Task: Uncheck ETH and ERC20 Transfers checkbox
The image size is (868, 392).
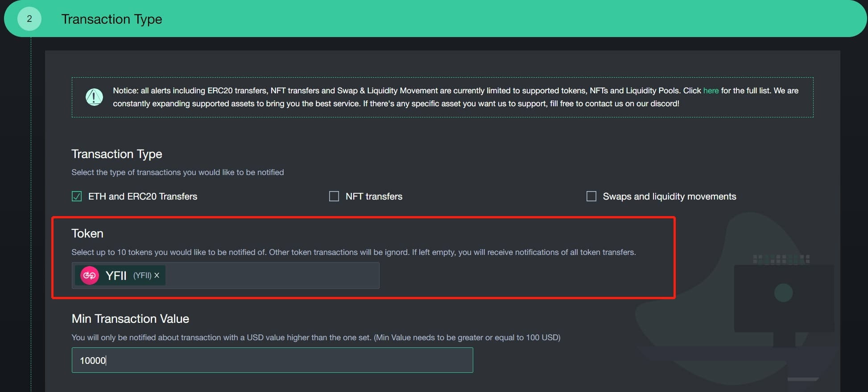Action: pyautogui.click(x=77, y=196)
